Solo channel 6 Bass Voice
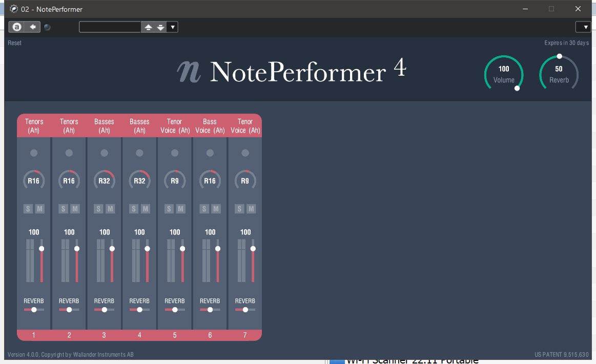This screenshot has width=596, height=364. pyautogui.click(x=204, y=209)
